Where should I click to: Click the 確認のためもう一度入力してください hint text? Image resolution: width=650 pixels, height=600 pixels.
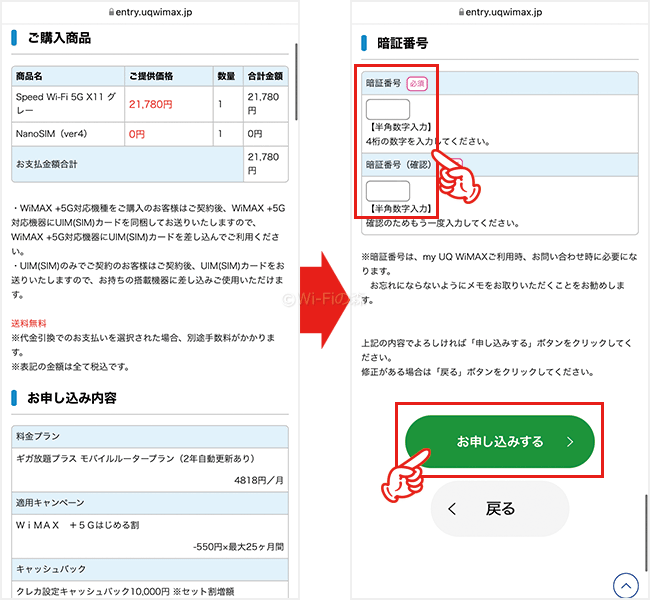click(x=443, y=223)
